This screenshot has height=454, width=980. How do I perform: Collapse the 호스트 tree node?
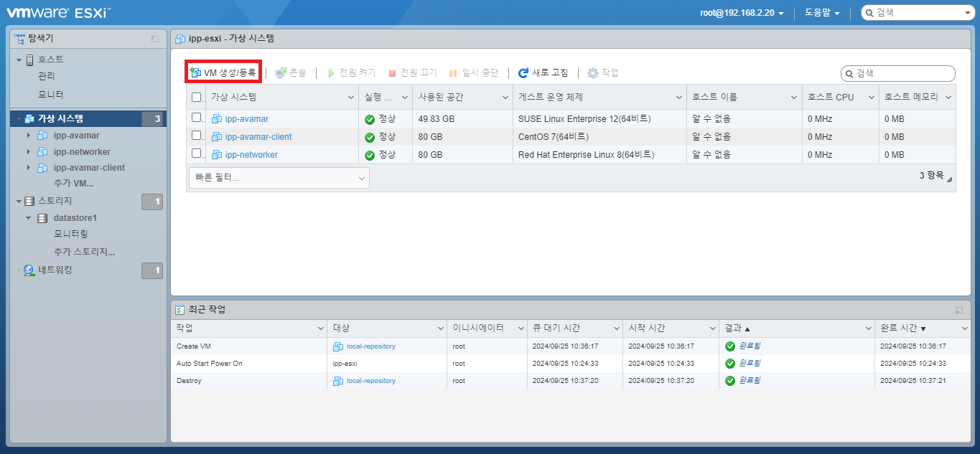pos(19,60)
